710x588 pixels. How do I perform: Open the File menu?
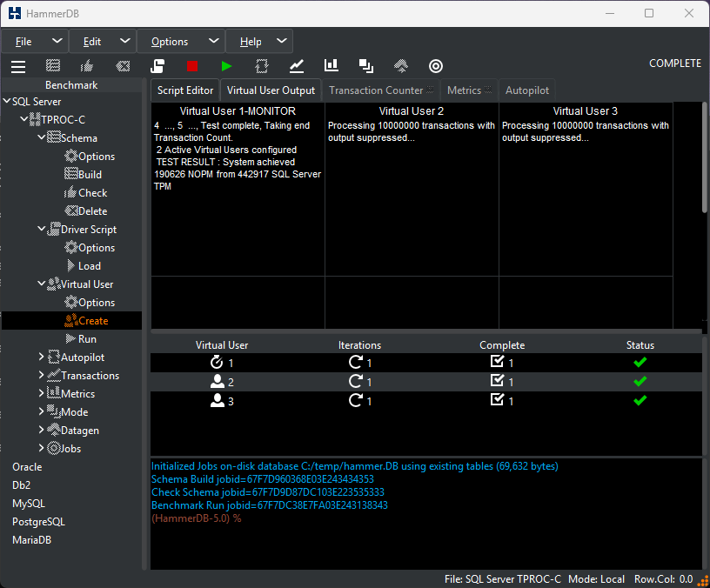point(36,42)
